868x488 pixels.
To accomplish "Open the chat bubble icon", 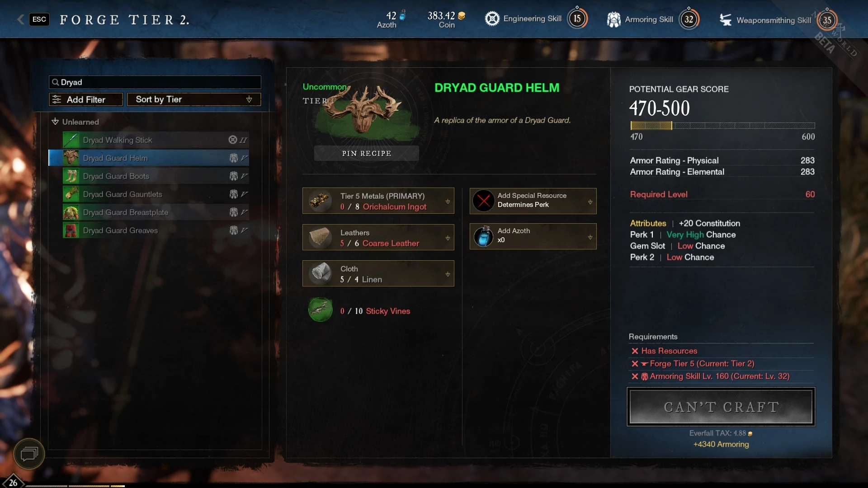I will pyautogui.click(x=29, y=454).
